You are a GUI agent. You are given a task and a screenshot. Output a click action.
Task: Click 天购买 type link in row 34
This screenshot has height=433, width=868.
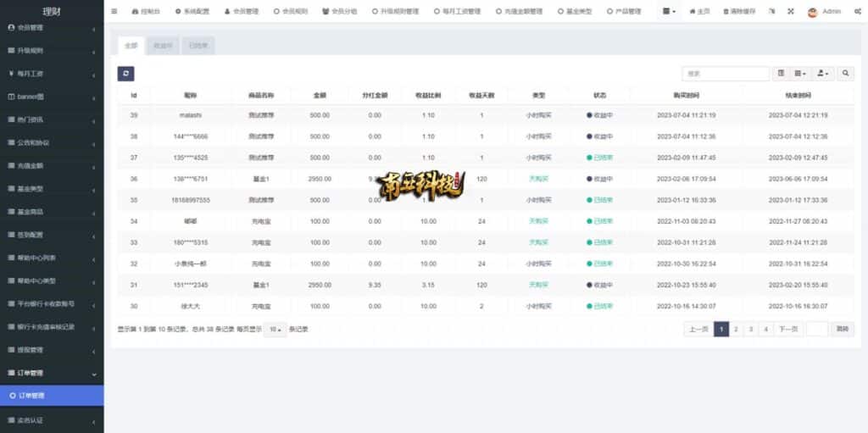coord(538,221)
